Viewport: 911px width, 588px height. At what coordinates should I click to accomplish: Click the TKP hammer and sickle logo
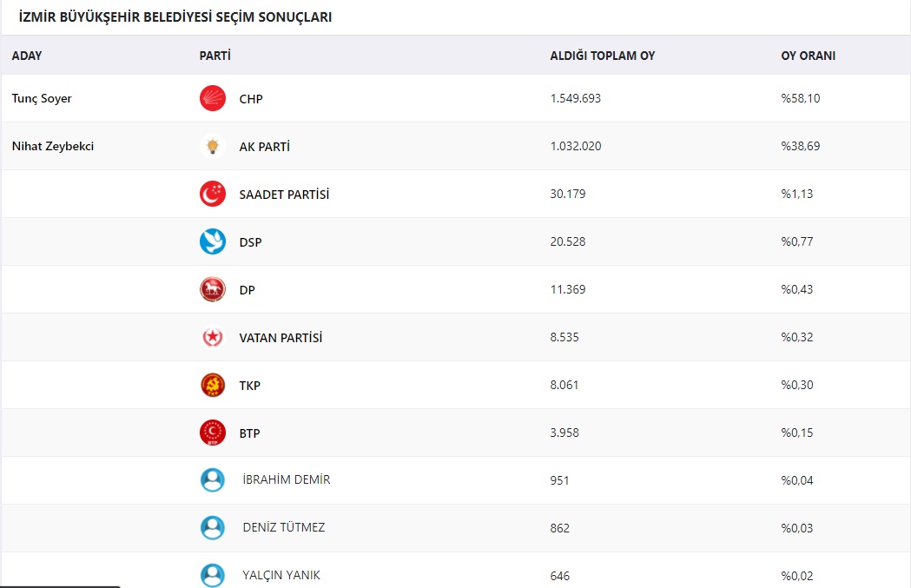(x=213, y=386)
